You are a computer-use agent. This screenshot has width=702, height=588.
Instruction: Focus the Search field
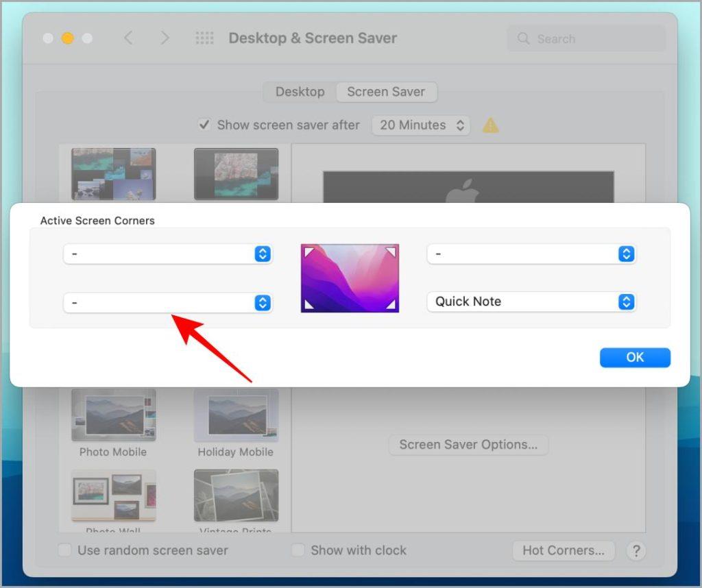tap(587, 38)
